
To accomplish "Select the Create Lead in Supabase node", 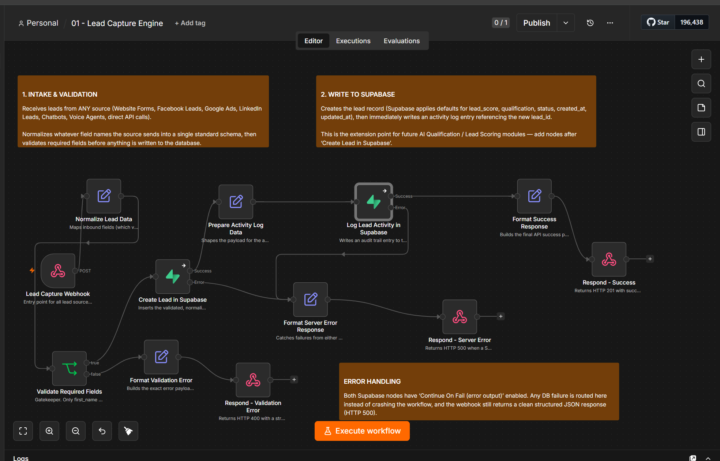I will click(x=173, y=276).
